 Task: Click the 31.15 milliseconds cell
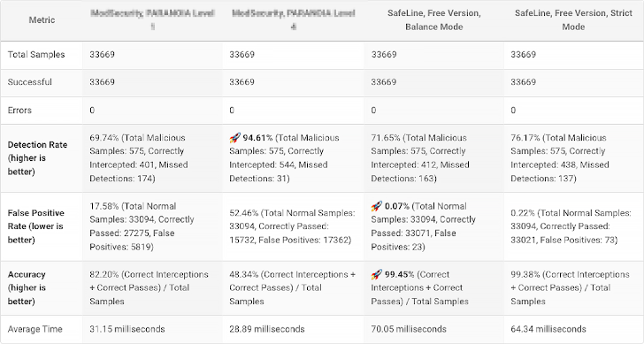click(x=152, y=329)
